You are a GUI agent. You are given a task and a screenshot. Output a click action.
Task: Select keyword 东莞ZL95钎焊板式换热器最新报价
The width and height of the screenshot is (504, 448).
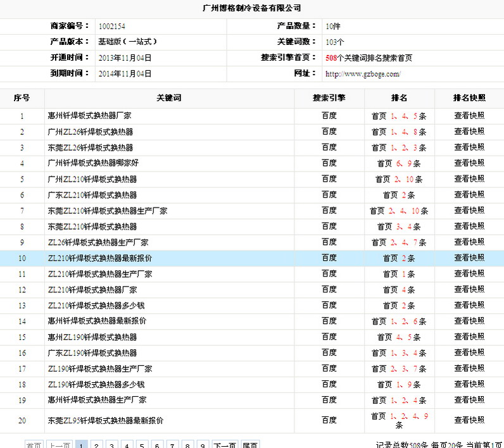[x=106, y=420]
